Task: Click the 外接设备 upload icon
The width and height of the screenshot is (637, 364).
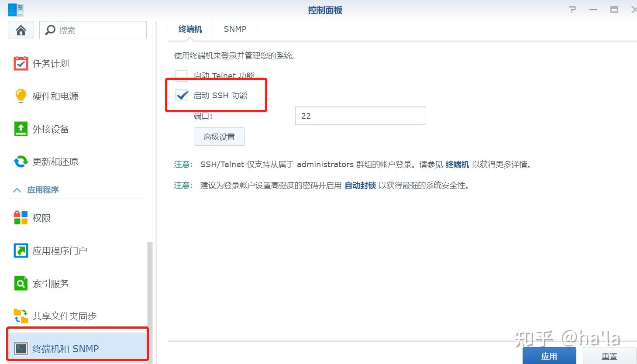Action: pos(21,128)
